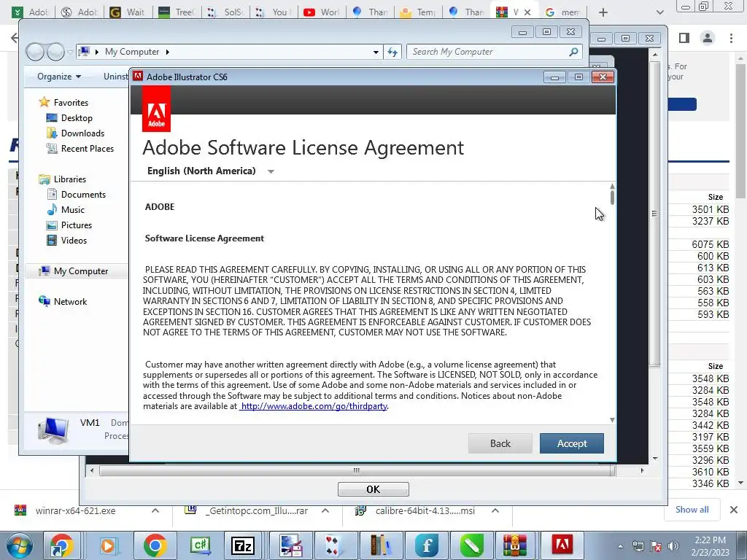Expand calibre-64bit-4.13 download options chevron
Viewport: 747px width, 560px height.
click(x=495, y=510)
